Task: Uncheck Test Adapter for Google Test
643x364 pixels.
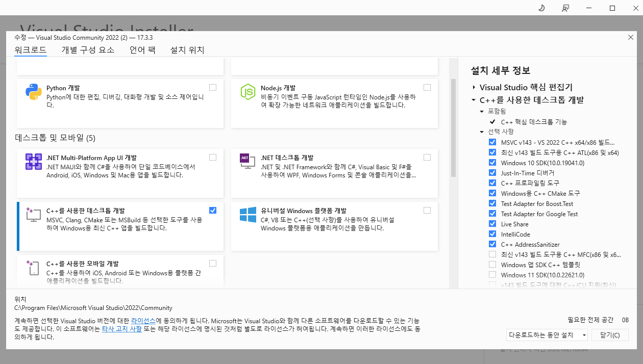Action: (x=492, y=214)
